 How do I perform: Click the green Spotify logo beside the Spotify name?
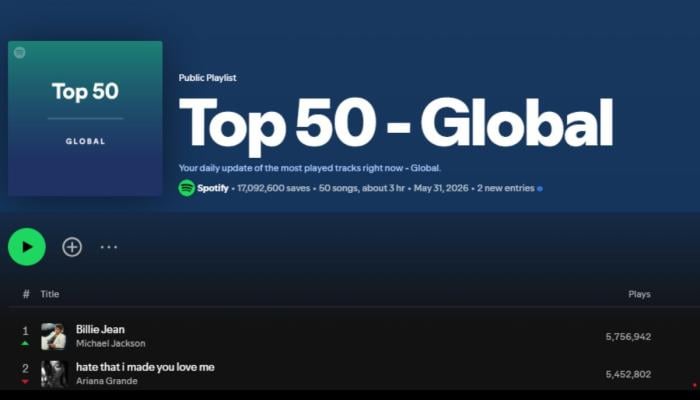click(x=187, y=188)
